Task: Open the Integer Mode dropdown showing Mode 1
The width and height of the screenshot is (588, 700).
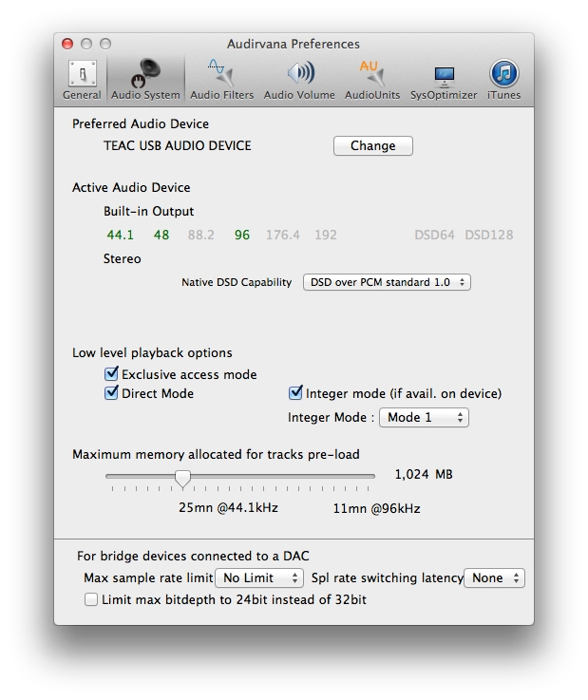Action: (424, 417)
